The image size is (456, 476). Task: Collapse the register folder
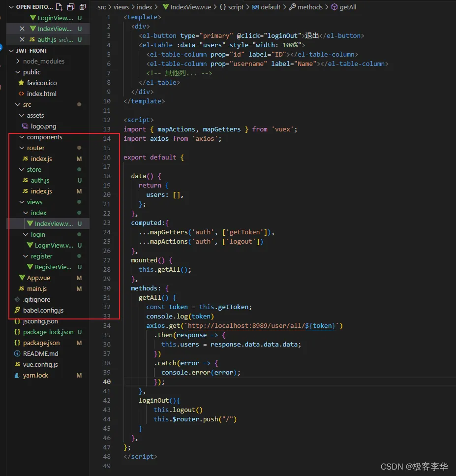point(26,256)
